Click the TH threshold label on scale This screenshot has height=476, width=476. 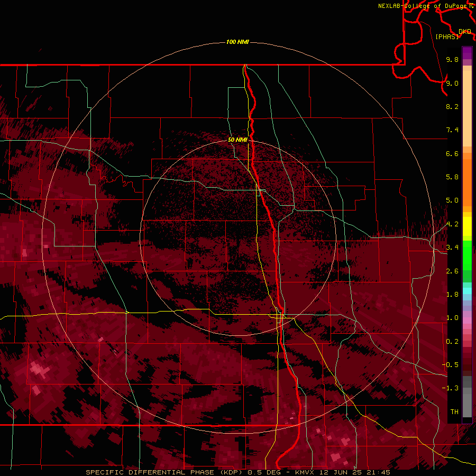pos(454,412)
